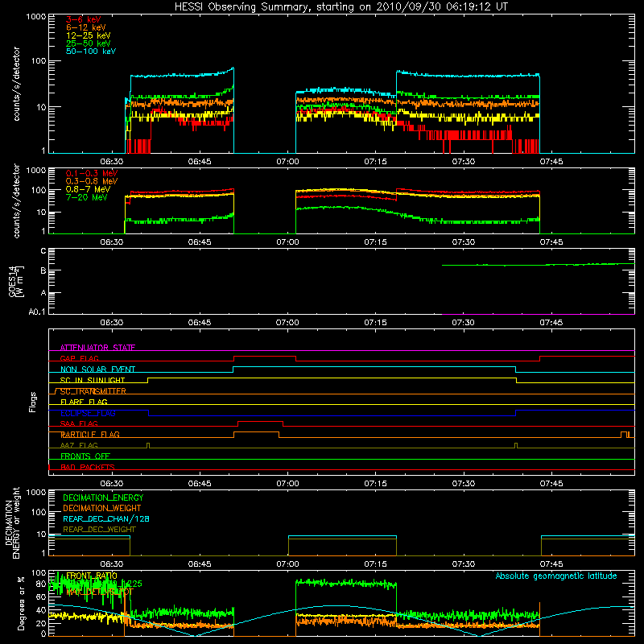This screenshot has height=644, width=644.
Task: Click the PARTICLE_FLAG label
Action: point(90,435)
